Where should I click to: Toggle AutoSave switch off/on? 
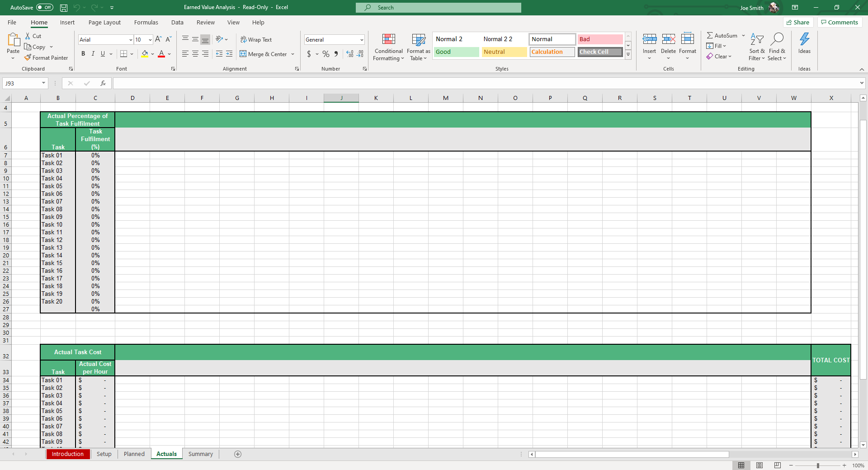click(x=44, y=8)
